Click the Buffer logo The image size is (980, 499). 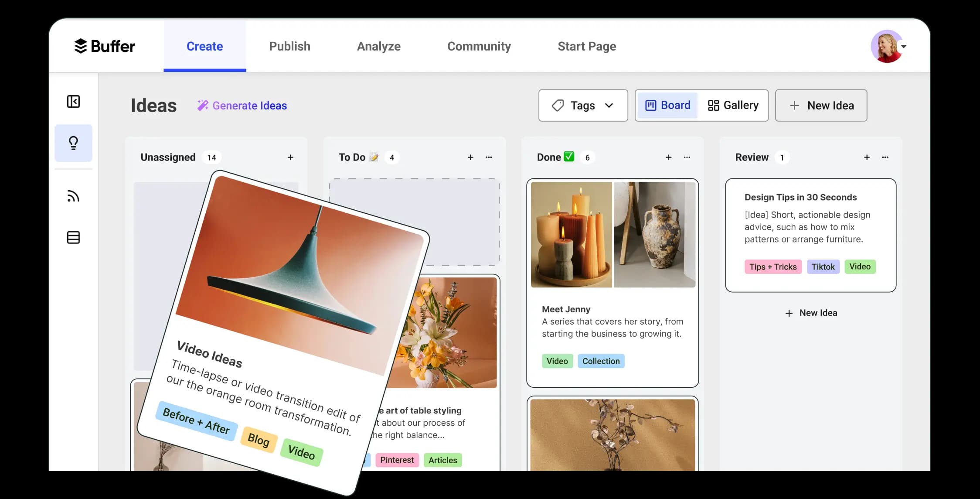coord(105,46)
